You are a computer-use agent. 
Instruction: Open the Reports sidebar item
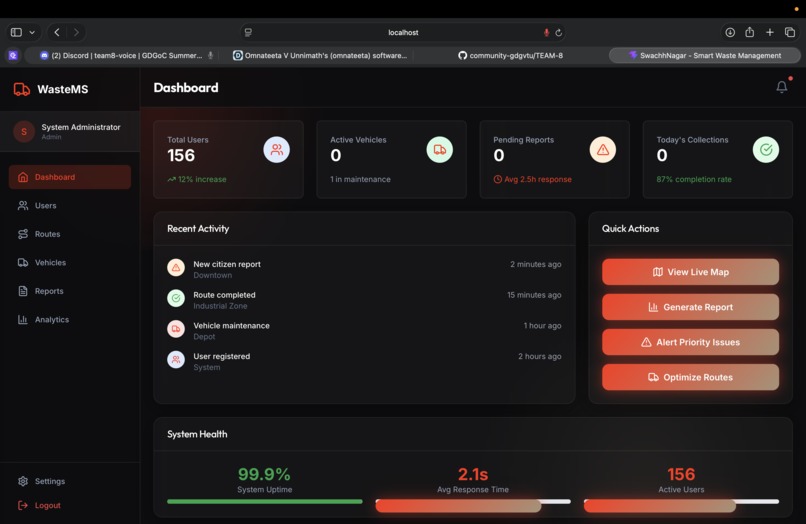point(70,291)
